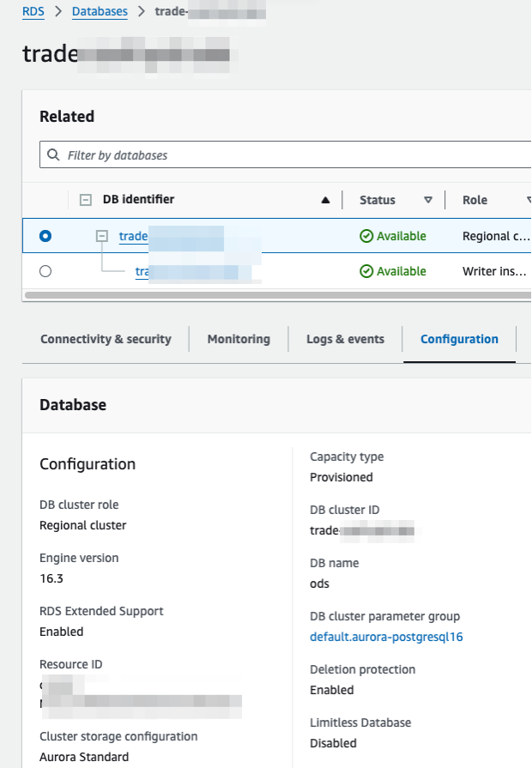Click the Aurora Standard storage value
Screen dimensions: 532x768
click(x=84, y=757)
